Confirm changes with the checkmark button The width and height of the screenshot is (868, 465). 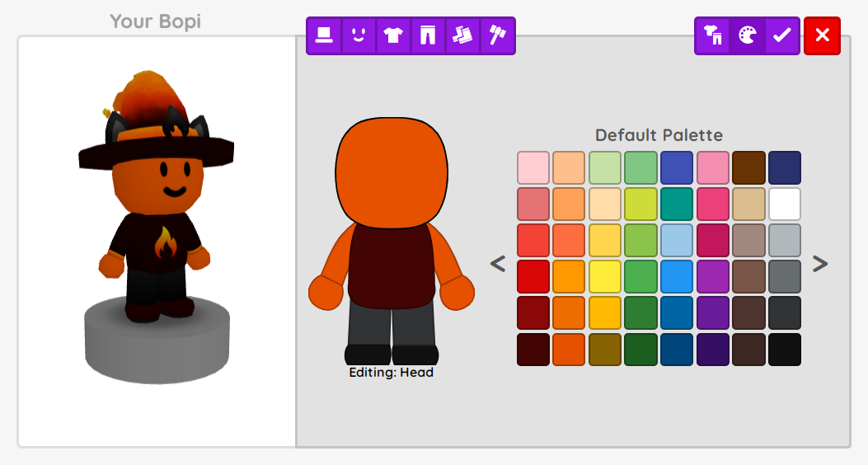pos(781,36)
